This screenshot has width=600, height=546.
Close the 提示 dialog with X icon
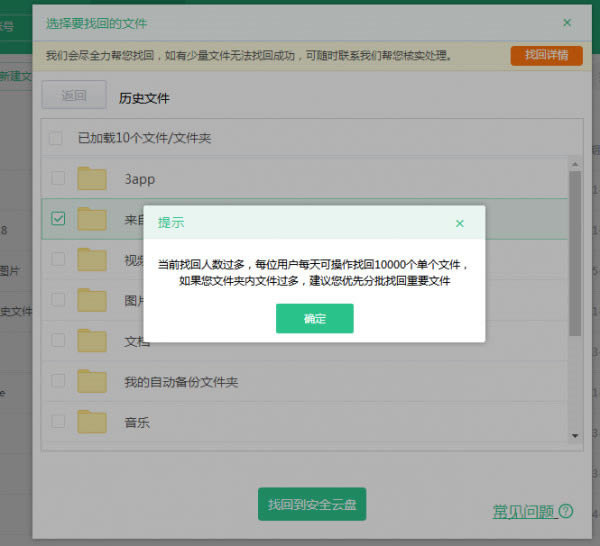tap(460, 223)
